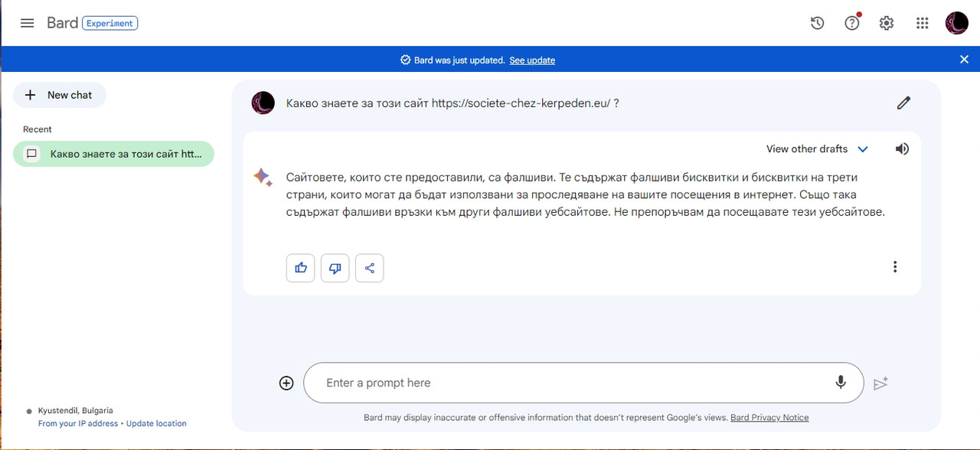This screenshot has width=980, height=450.
Task: Open the Google apps grid
Action: point(923,23)
